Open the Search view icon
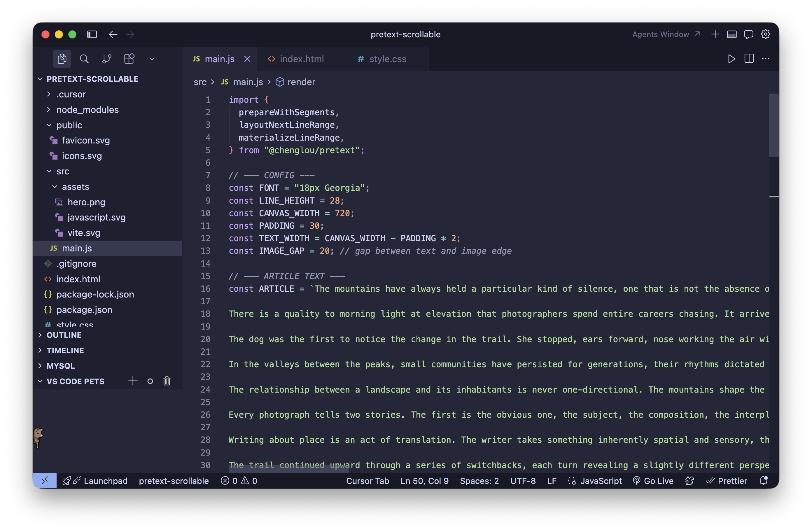812x532 pixels. [84, 59]
